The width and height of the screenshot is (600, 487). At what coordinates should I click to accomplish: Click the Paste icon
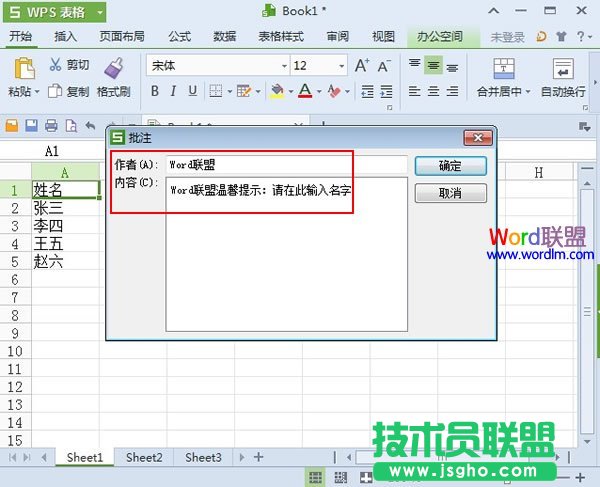[x=24, y=69]
